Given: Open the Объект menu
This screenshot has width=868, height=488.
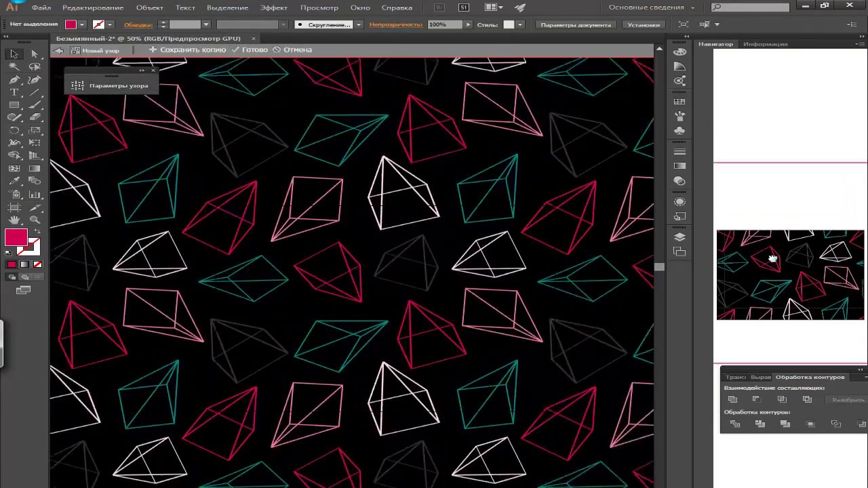Looking at the screenshot, I should click(x=149, y=7).
